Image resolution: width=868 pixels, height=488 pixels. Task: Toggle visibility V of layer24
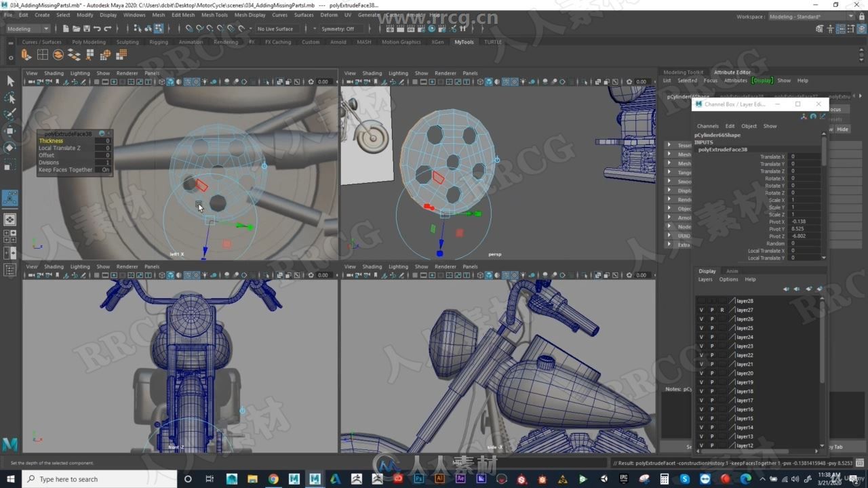click(701, 337)
